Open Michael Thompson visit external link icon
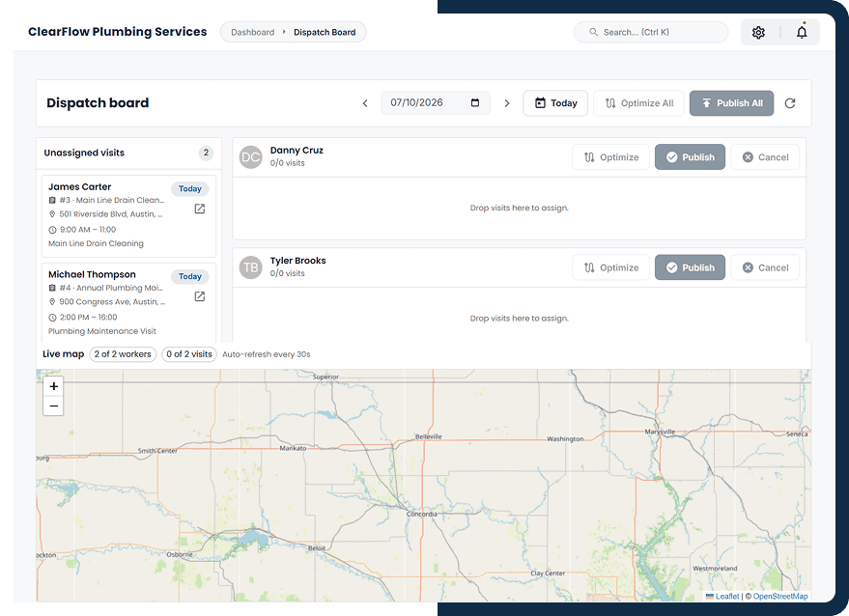Image resolution: width=849 pixels, height=616 pixels. 200,296
